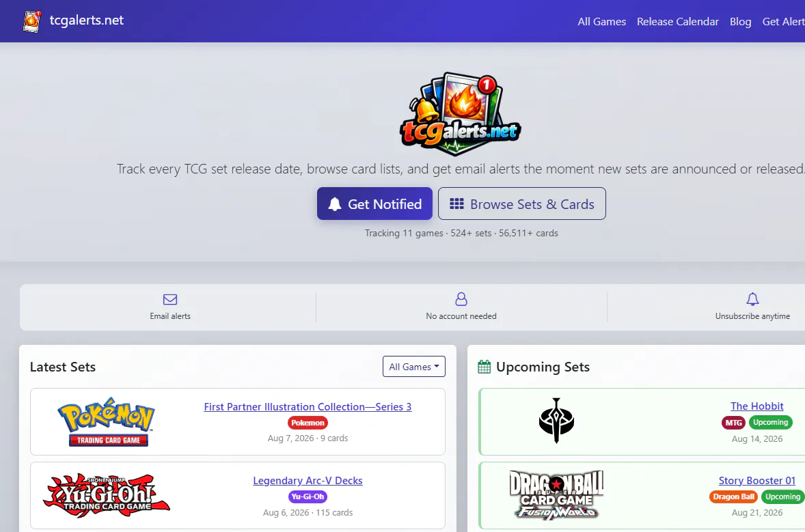
Task: Click the Unsubscribe anytime text
Action: tap(752, 316)
